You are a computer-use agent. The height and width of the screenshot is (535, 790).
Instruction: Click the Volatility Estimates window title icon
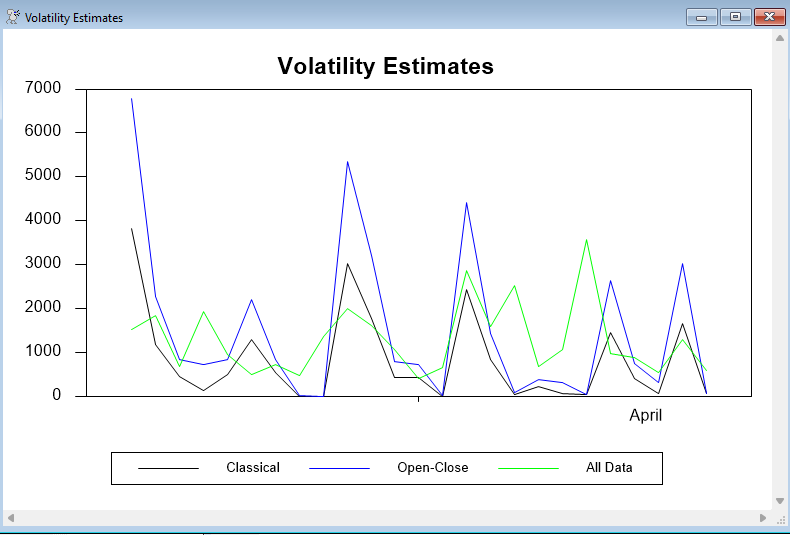[x=13, y=17]
